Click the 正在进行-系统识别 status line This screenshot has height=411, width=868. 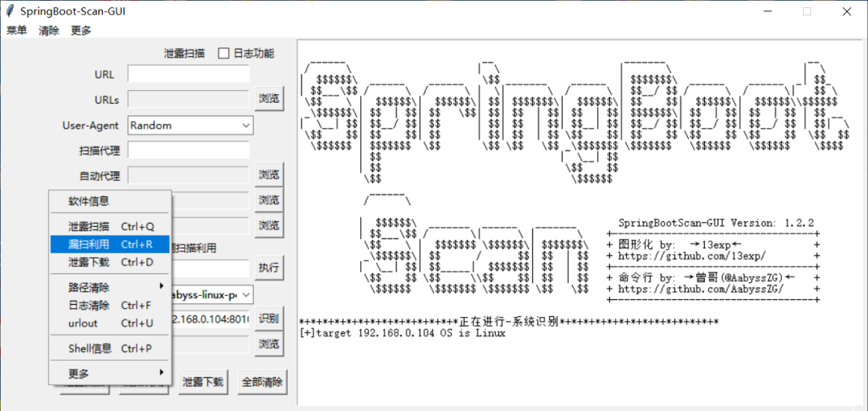508,323
